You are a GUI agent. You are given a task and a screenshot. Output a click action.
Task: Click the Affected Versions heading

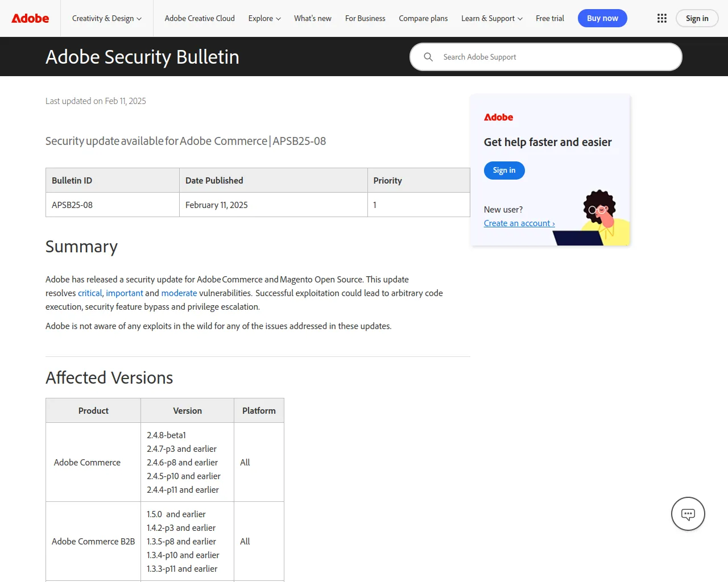109,377
